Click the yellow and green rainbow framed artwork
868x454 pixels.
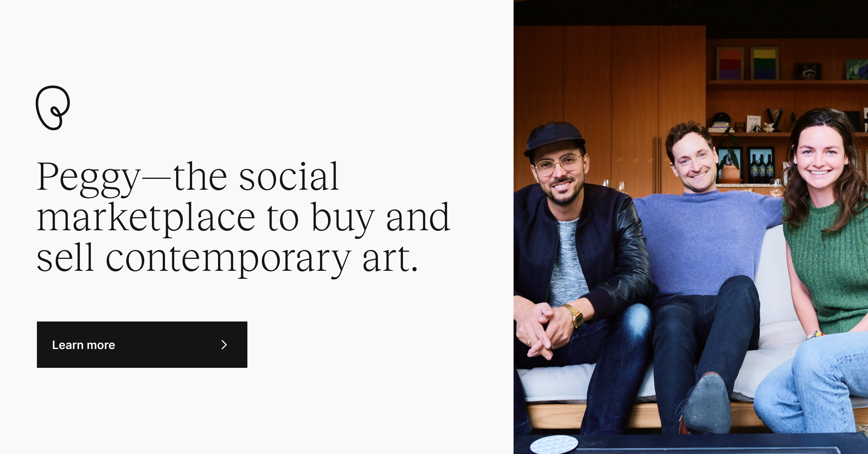764,63
